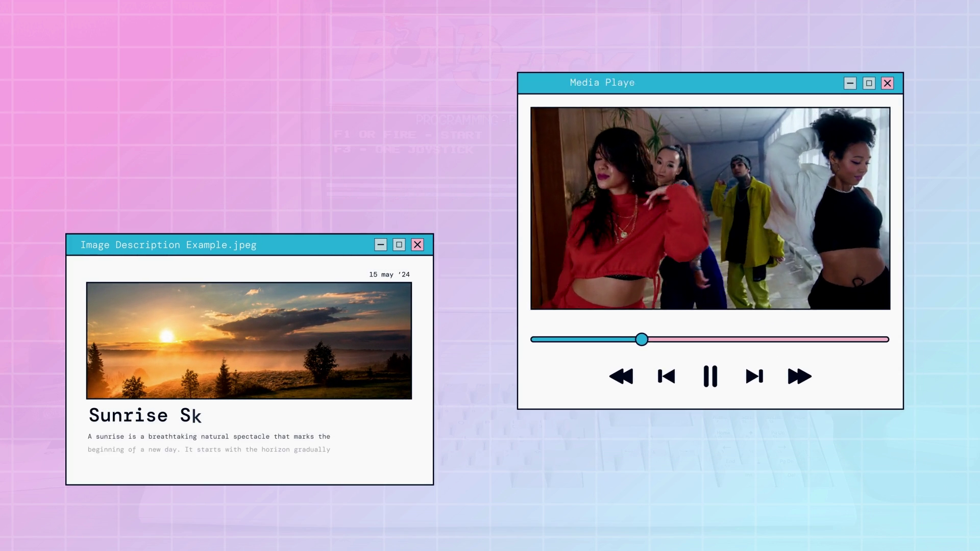Viewport: 980px width, 551px height.
Task: Pause the video playback
Action: point(710,377)
